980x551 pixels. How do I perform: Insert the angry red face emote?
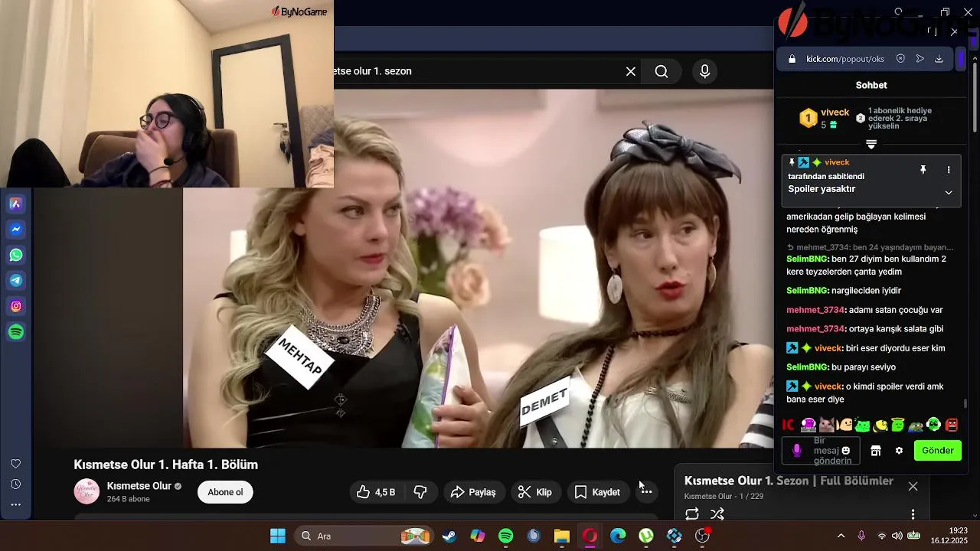952,425
